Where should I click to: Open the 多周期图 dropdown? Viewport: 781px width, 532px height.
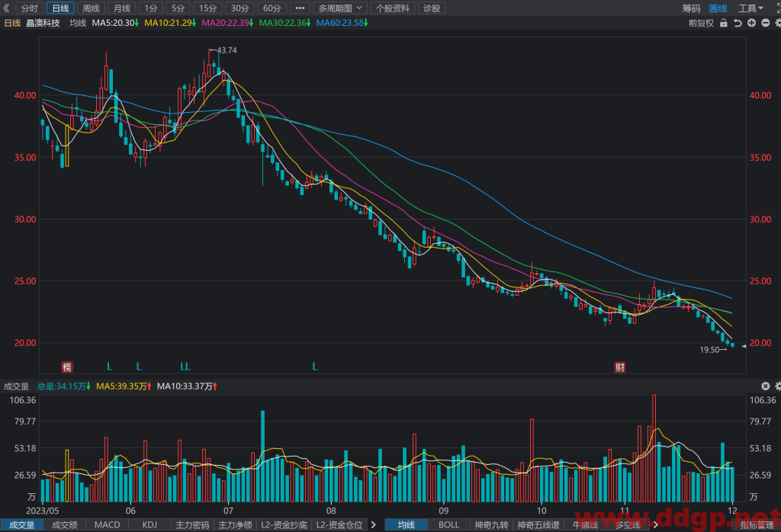coord(340,8)
